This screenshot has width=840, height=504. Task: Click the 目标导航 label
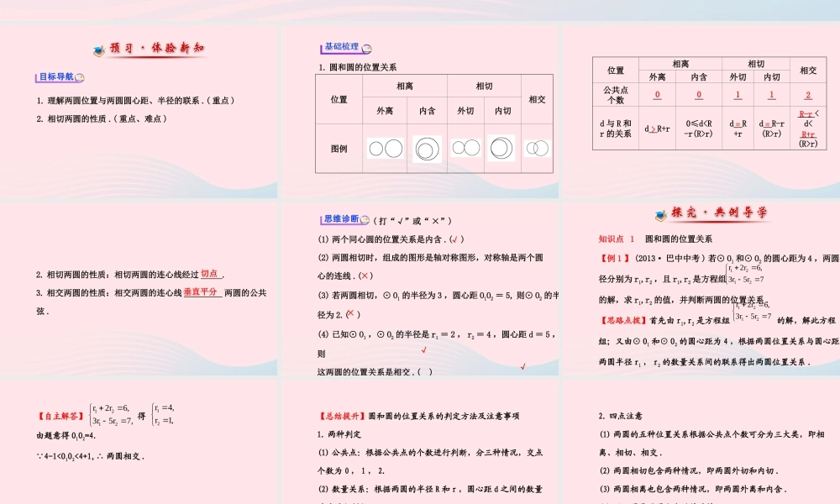[56, 76]
